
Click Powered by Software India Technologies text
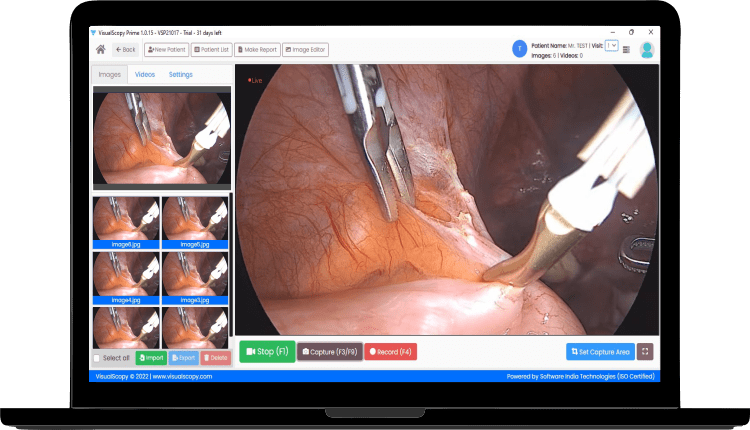581,376
